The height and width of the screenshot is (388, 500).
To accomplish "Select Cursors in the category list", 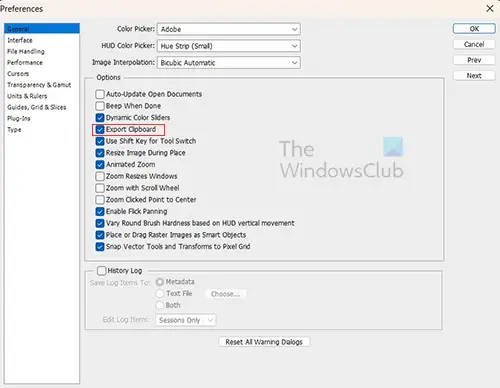I will (42, 74).
